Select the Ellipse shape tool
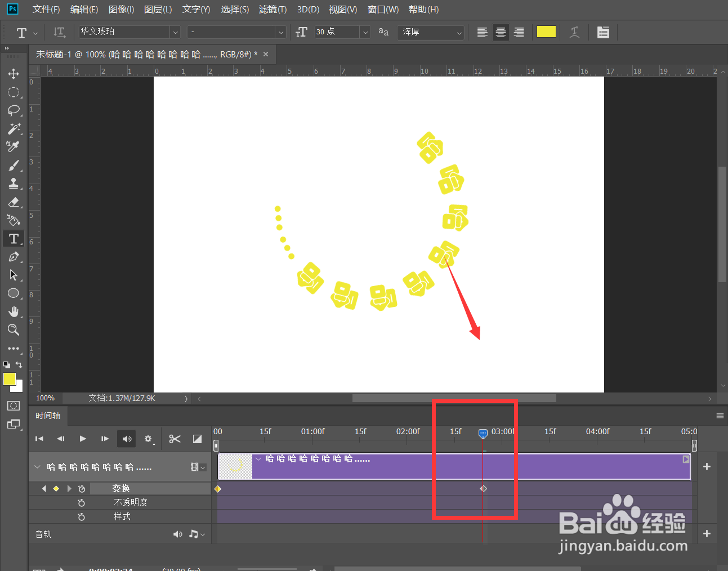 point(14,293)
